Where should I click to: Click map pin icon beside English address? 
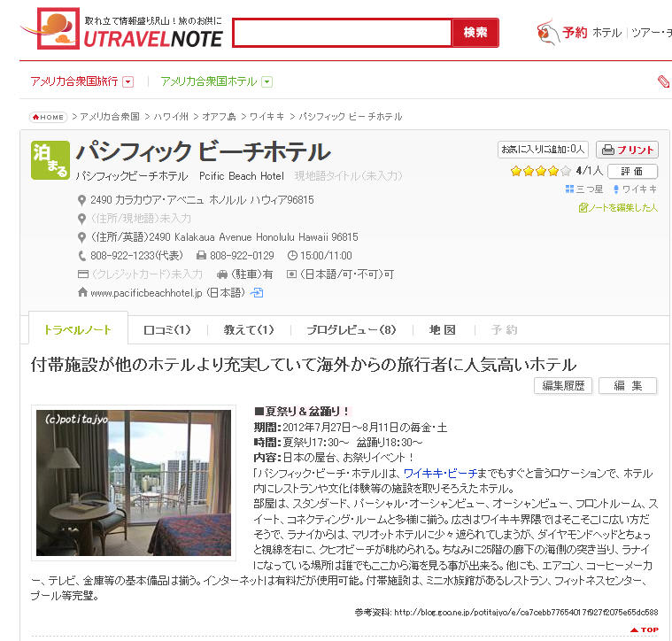click(x=81, y=237)
